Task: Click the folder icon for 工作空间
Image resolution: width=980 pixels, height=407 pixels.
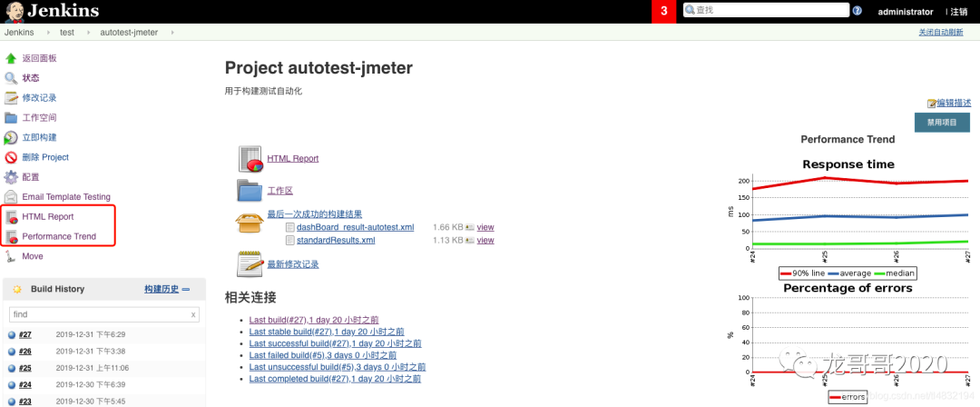Action: point(11,118)
